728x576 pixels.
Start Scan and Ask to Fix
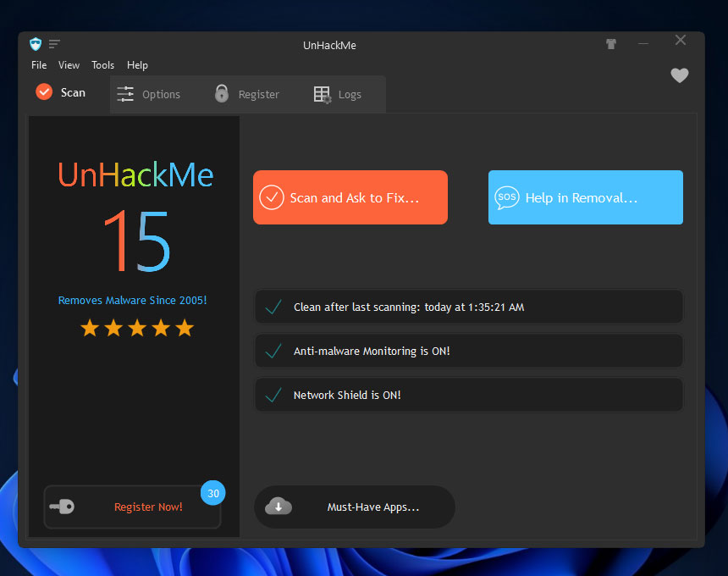coord(350,197)
